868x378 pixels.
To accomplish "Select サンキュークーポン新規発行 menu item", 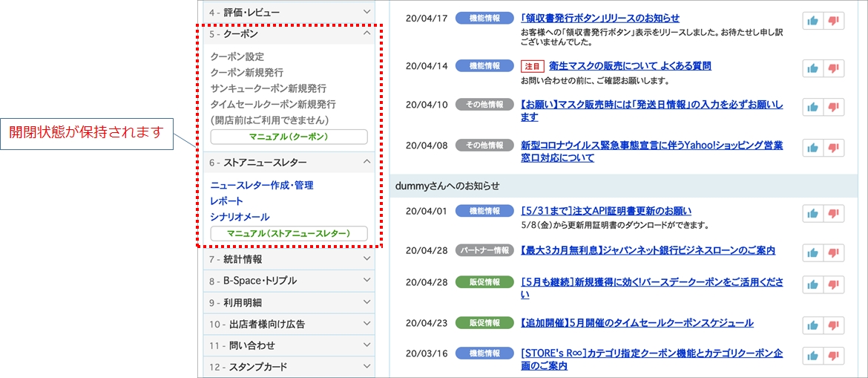I will 269,88.
